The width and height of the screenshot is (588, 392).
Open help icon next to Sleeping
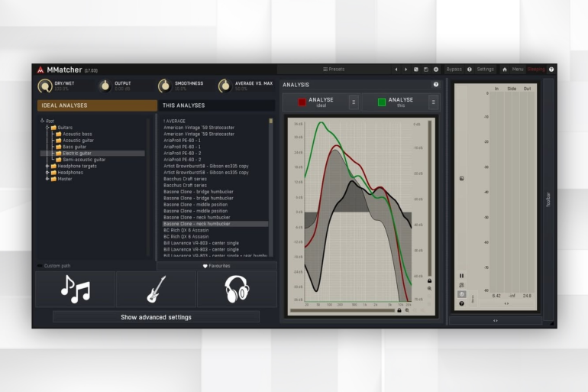tap(551, 70)
